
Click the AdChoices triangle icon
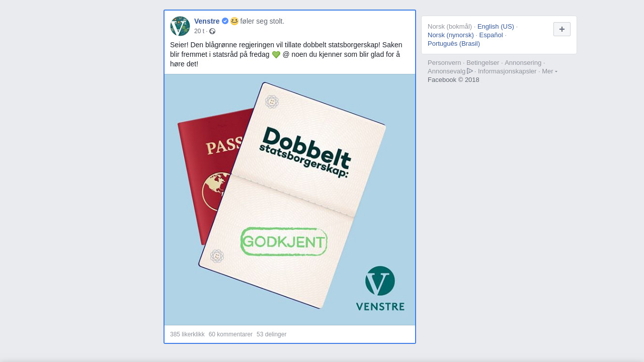470,71
